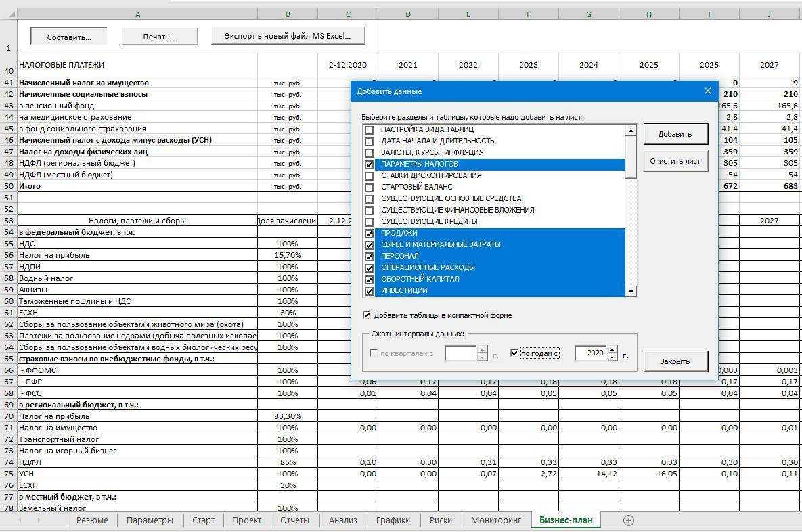Increase the starting year with spinner up arrow
Viewport: 802px width, 532px height.
tap(612, 349)
